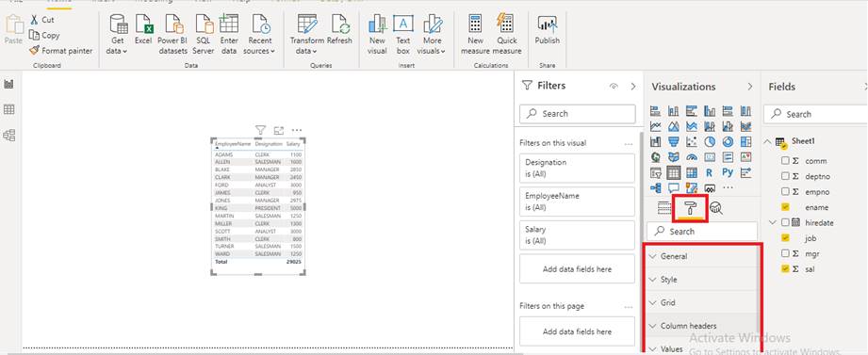The width and height of the screenshot is (868, 355).
Task: Open the Salary filter card
Action: [x=578, y=235]
